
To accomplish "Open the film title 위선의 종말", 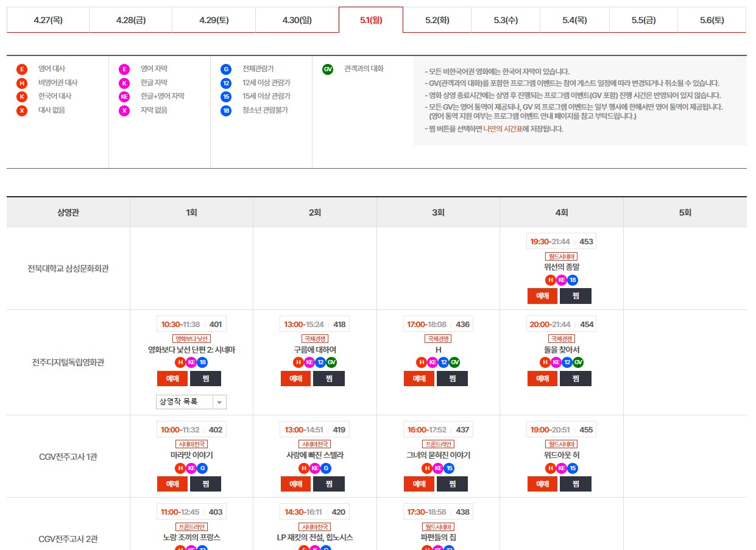I will (562, 267).
